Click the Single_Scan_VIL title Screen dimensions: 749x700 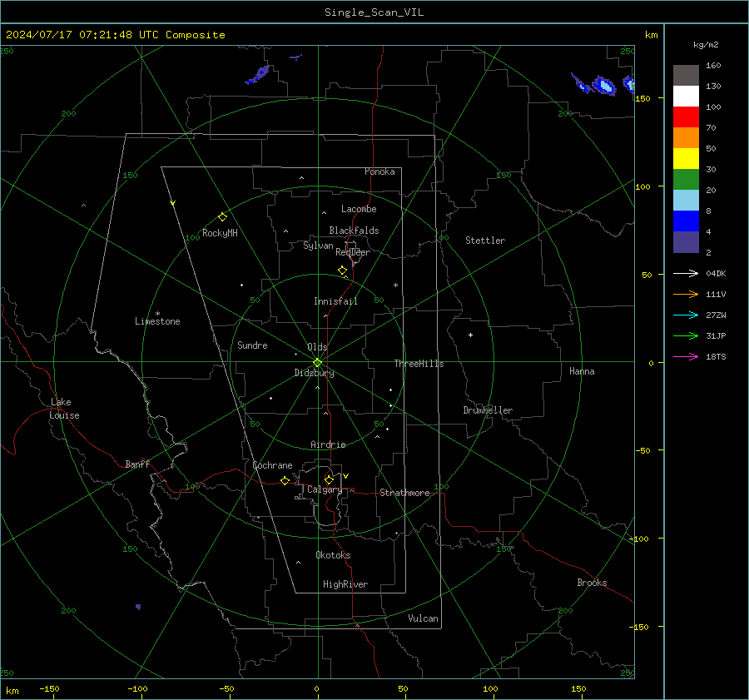(x=374, y=12)
